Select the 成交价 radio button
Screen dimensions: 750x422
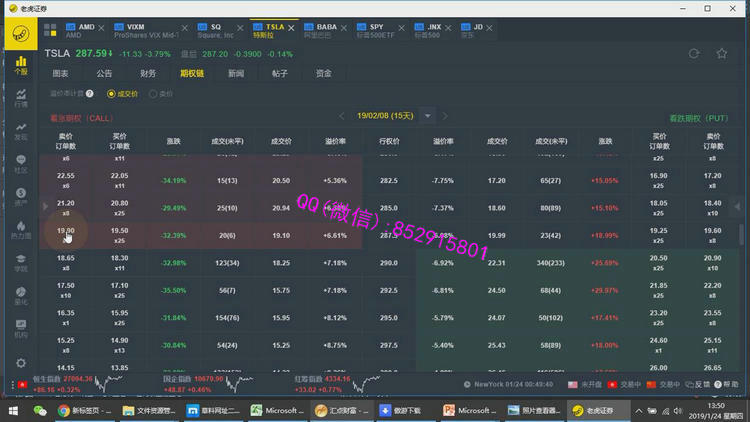pyautogui.click(x=111, y=93)
